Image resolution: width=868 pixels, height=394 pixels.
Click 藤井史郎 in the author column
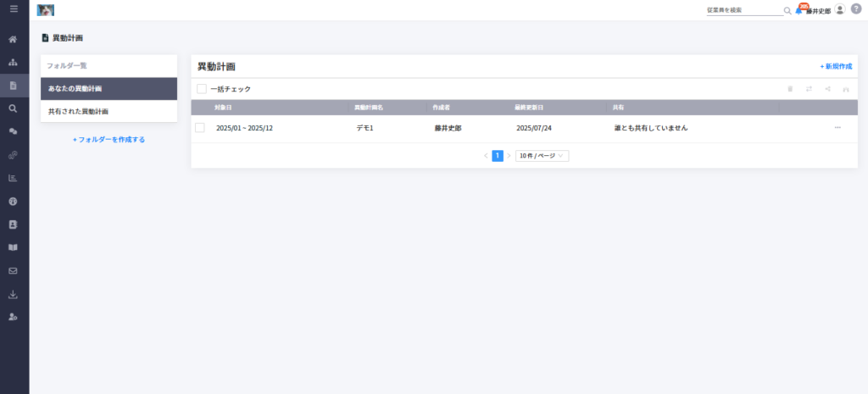pyautogui.click(x=448, y=128)
